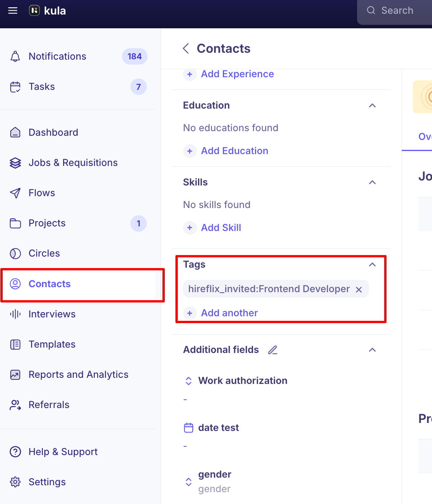The width and height of the screenshot is (432, 504).
Task: Collapse the Tags section chevron
Action: [x=372, y=265]
